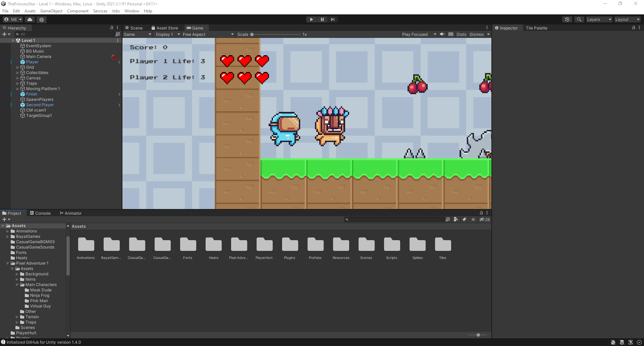Search by Type in the Project toolbar
Screen dimensions: 644x346
(455, 219)
